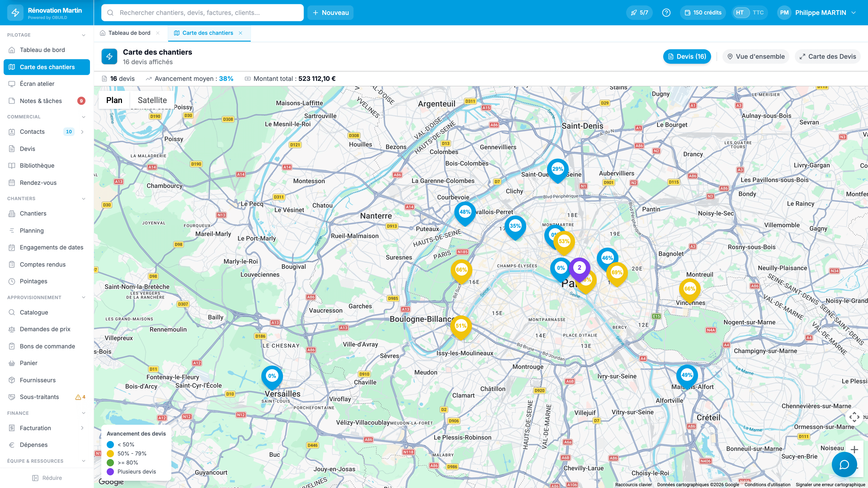Open the 150 crédits wallet button
This screenshot has width=868, height=488.
703,12
